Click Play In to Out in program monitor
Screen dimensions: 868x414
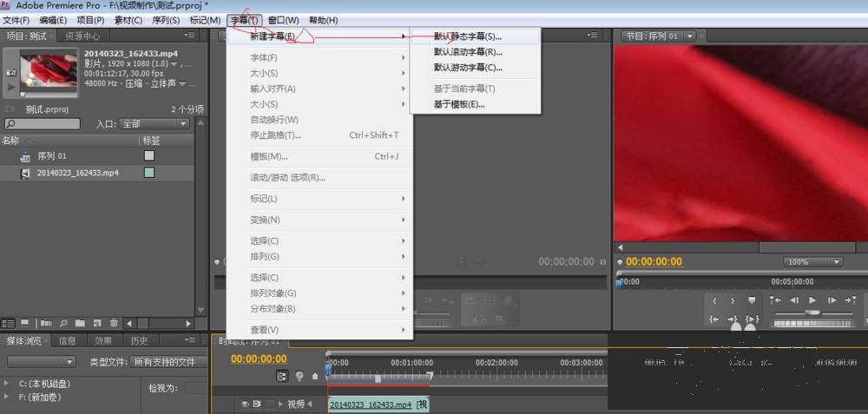(751, 319)
